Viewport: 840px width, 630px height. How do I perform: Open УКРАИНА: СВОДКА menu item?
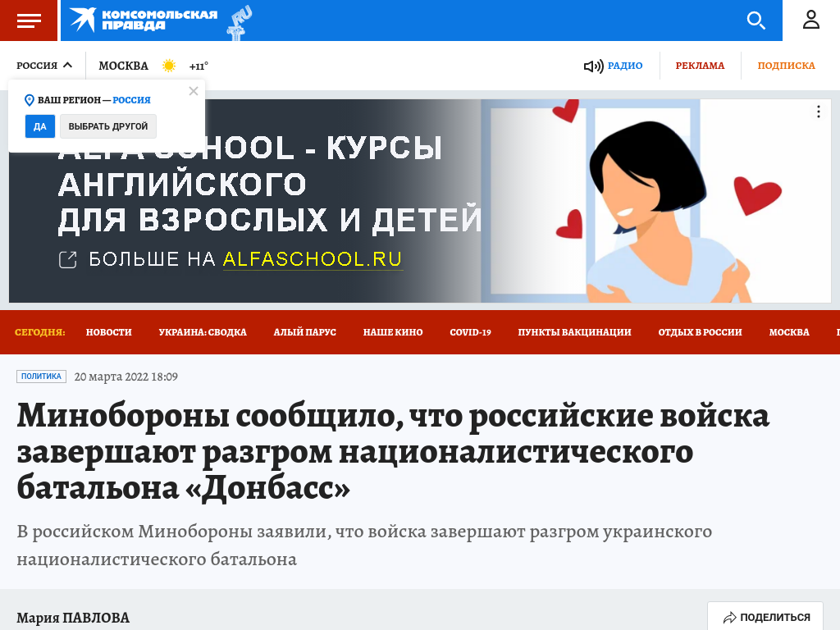coord(203,332)
